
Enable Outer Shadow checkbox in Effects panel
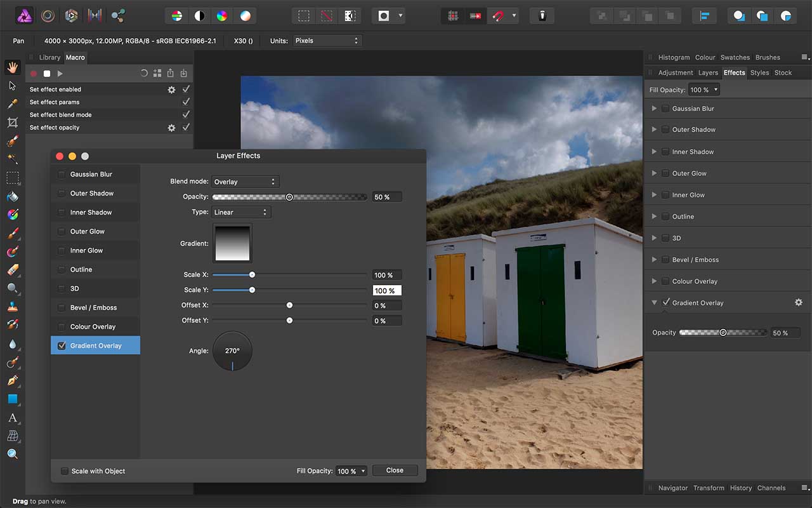[x=665, y=130]
